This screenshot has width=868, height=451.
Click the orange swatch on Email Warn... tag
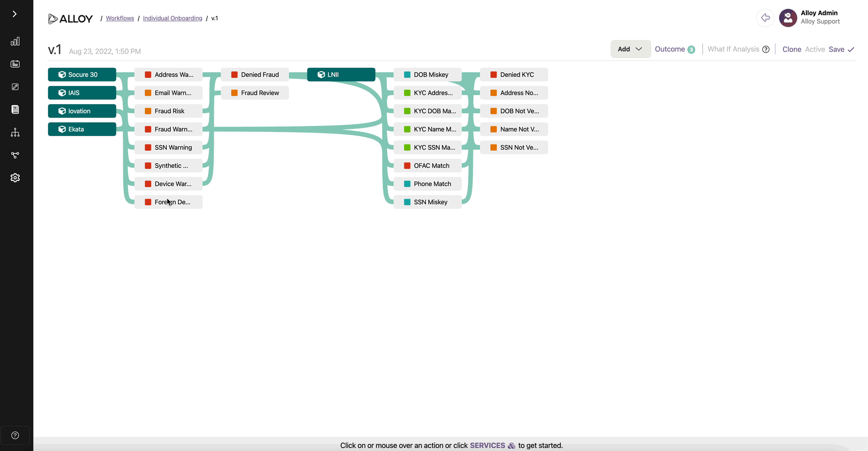coord(148,93)
